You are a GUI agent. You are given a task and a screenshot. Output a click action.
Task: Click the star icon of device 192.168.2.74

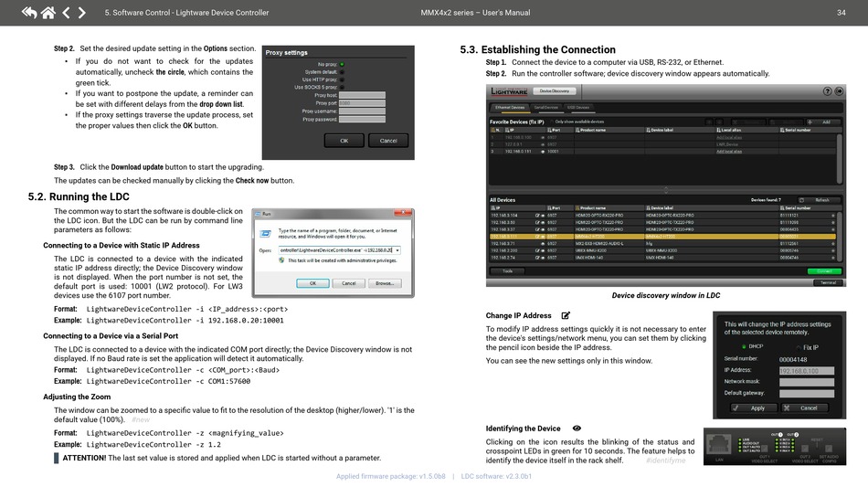click(x=832, y=258)
